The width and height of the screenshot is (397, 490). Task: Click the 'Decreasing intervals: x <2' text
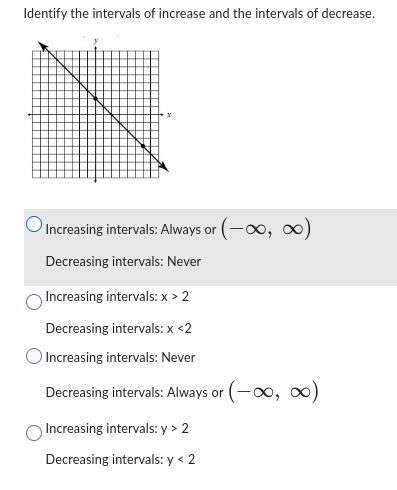[119, 328]
